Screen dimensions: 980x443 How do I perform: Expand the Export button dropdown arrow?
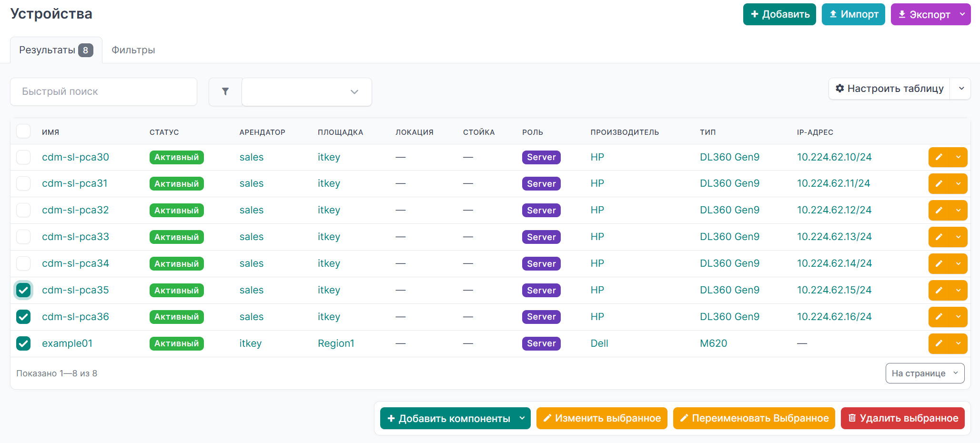[962, 14]
